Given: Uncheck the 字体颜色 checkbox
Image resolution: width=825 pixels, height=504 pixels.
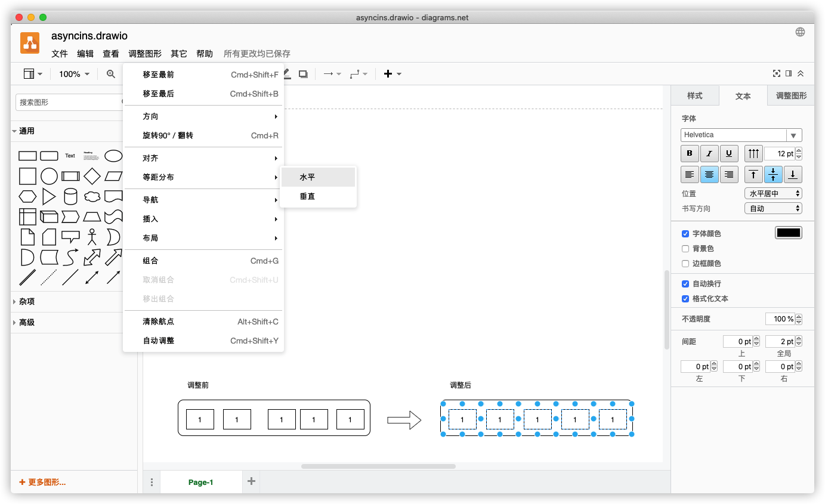Looking at the screenshot, I should click(x=685, y=234).
